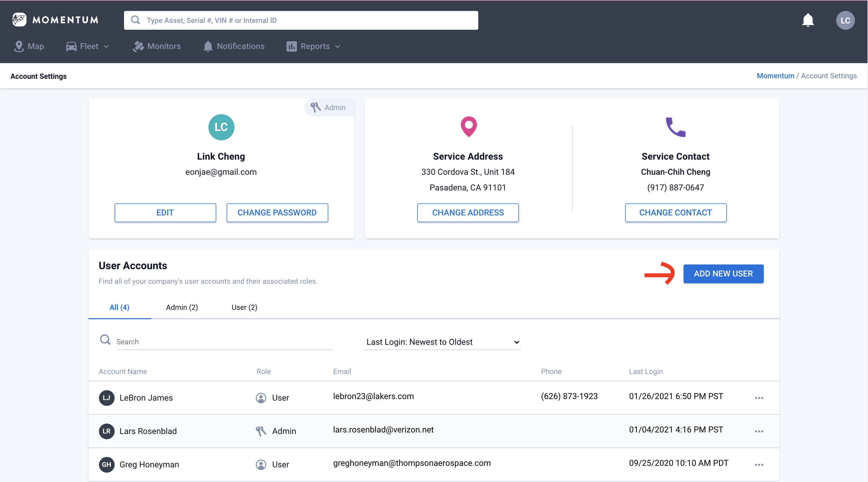
Task: Open options menu for Greg Honeyman
Action: pyautogui.click(x=759, y=465)
